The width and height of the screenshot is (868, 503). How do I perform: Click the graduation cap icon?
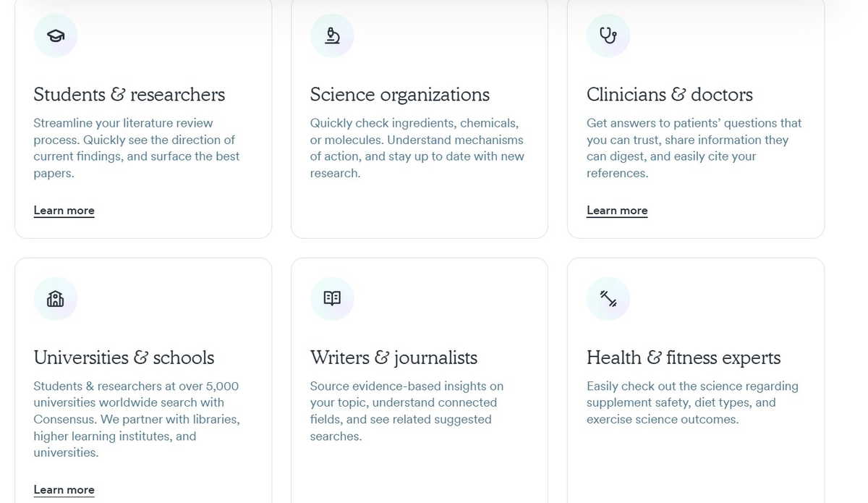(56, 35)
